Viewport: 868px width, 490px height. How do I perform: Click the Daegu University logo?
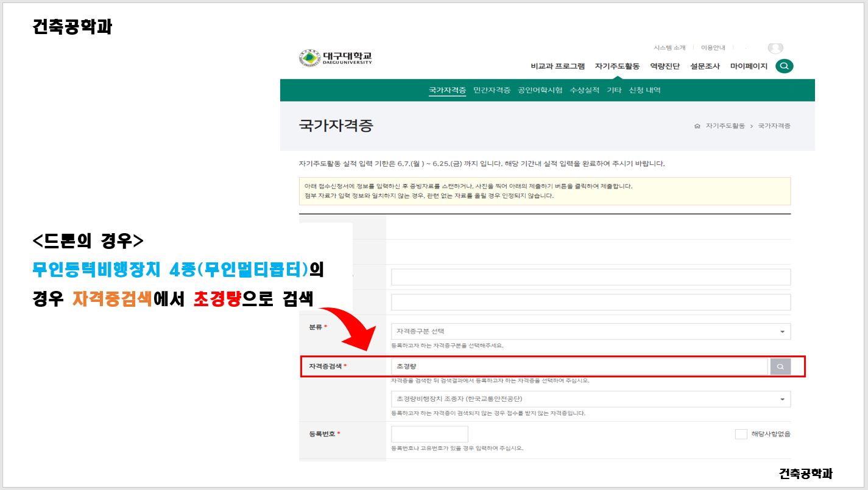coord(335,58)
